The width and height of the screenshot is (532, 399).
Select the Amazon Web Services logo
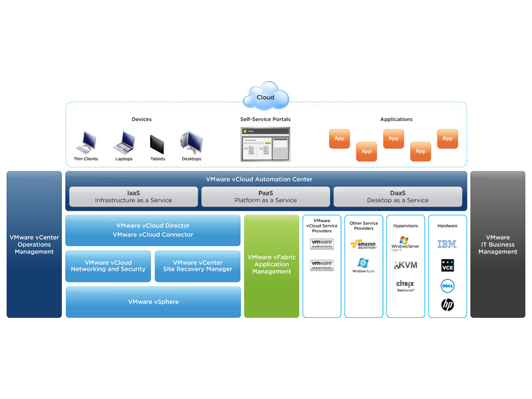pos(363,245)
